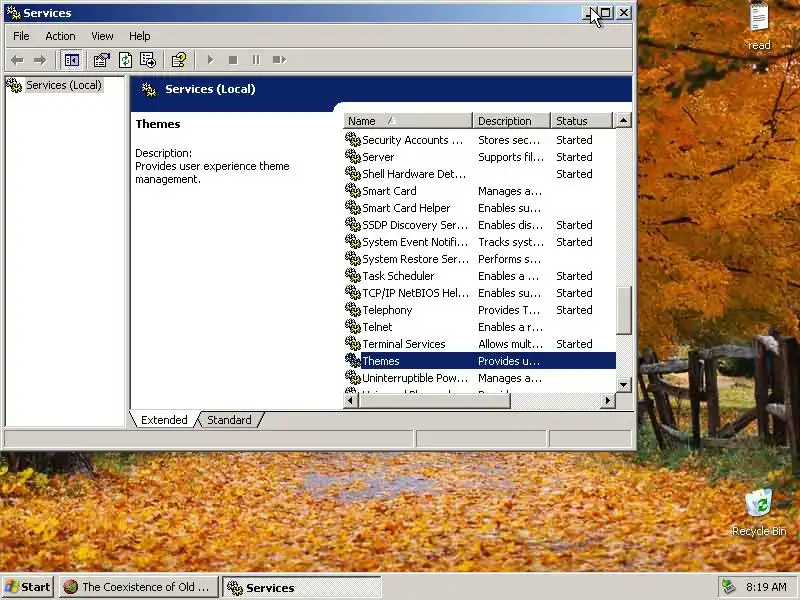The width and height of the screenshot is (800, 600).
Task: Click the Export List toolbar icon
Action: (148, 60)
